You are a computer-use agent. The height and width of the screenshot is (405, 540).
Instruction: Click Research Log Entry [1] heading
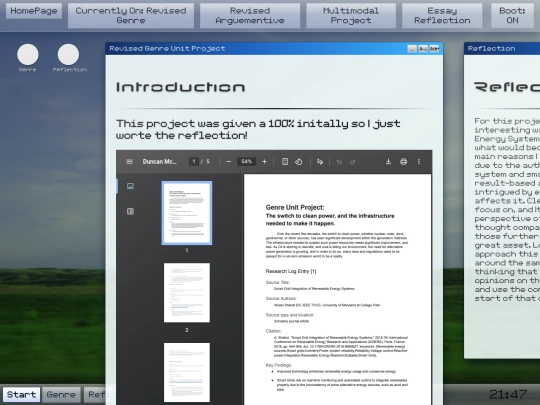tap(291, 271)
